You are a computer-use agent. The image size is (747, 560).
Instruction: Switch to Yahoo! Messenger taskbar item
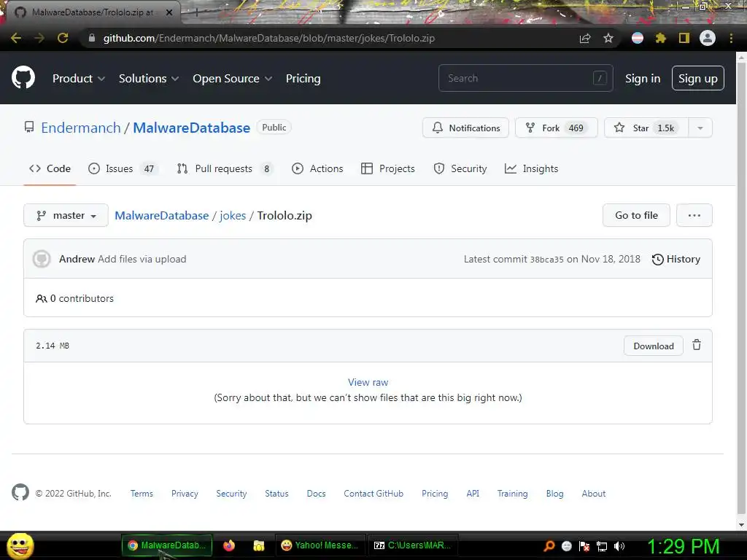[x=320, y=545]
